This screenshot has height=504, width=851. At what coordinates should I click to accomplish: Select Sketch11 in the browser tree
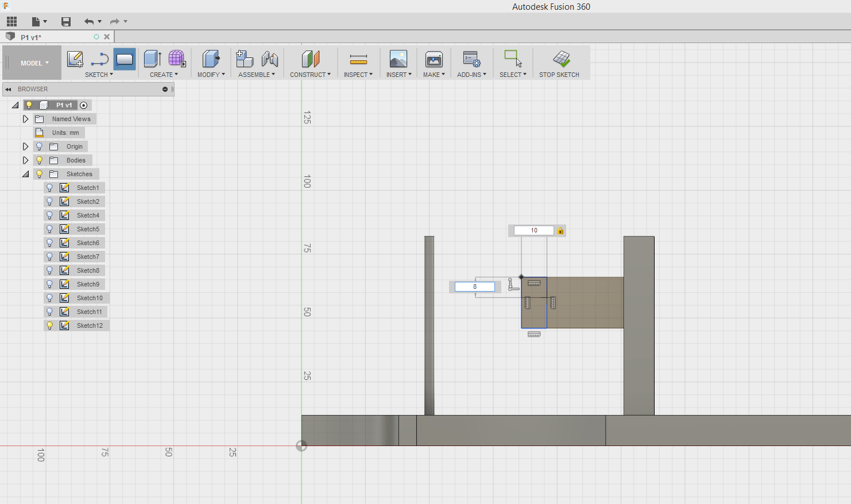[90, 312]
